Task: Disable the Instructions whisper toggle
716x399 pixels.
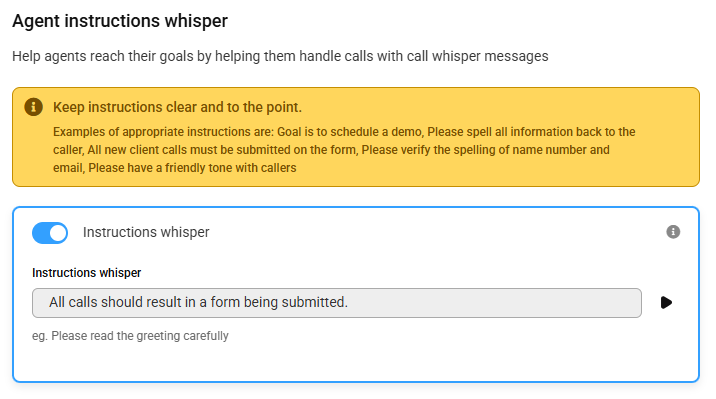Action: tap(50, 233)
